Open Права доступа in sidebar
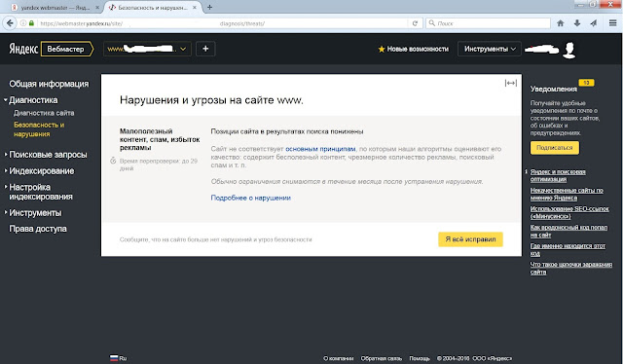623x364 pixels. pyautogui.click(x=38, y=229)
